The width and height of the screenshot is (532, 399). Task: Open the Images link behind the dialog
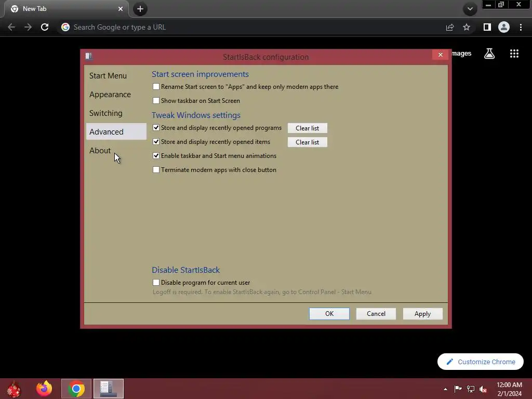(461, 54)
